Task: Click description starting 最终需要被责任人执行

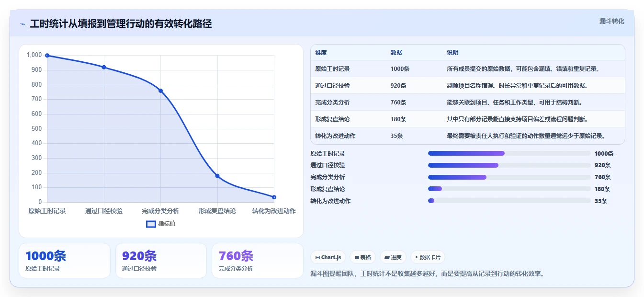Action: pyautogui.click(x=526, y=136)
